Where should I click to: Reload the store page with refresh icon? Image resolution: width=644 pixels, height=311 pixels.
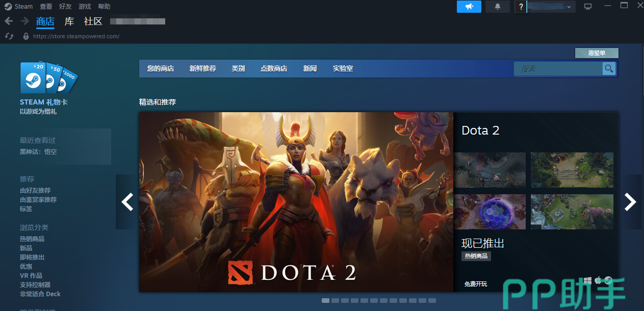click(9, 36)
